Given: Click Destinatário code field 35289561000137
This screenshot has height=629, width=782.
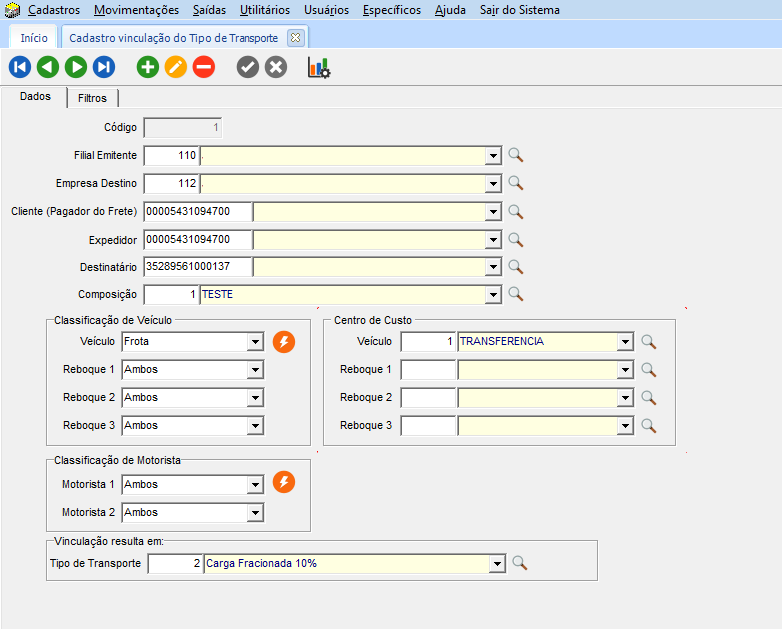Looking at the screenshot, I should point(197,267).
